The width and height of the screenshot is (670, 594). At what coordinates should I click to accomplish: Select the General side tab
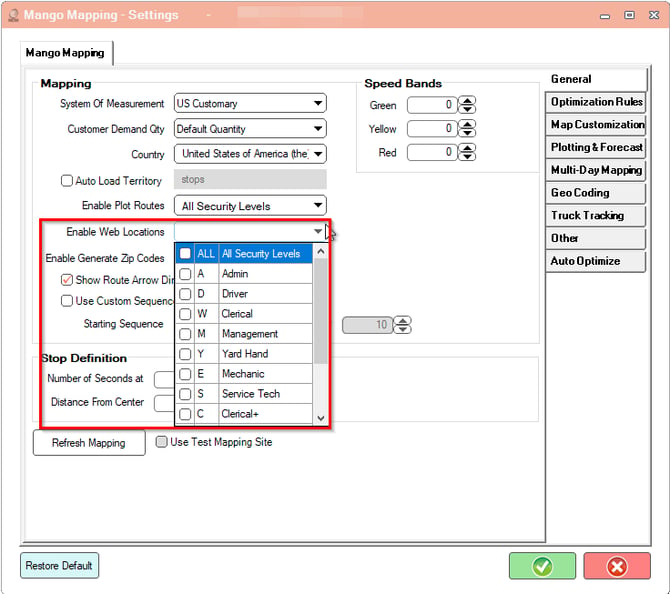pyautogui.click(x=596, y=79)
